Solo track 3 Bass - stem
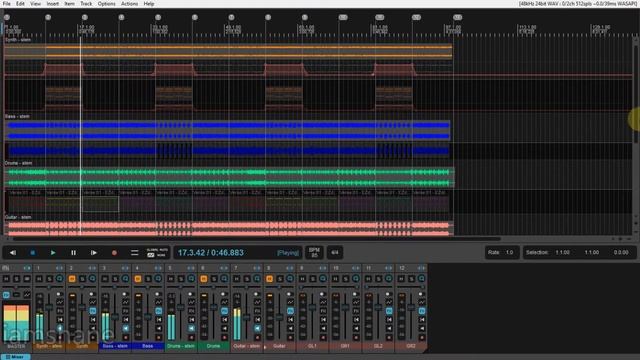The image size is (640, 360). 115,279
